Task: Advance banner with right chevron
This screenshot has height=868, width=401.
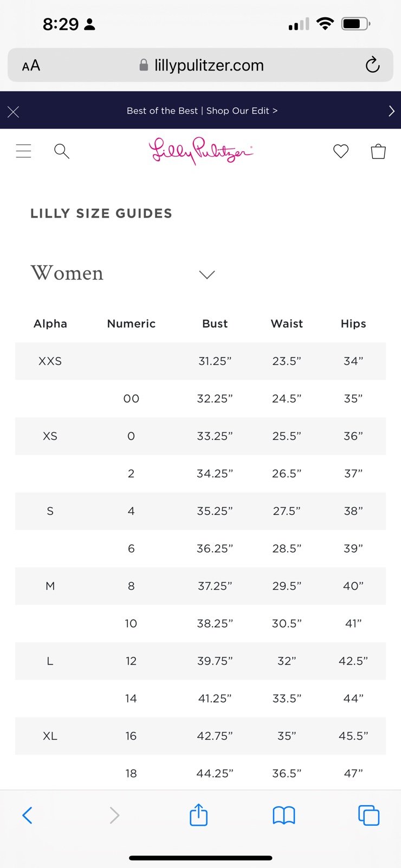Action: tap(391, 111)
